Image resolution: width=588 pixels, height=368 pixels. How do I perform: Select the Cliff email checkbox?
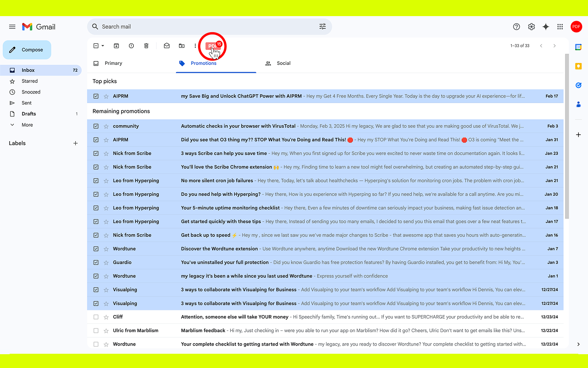96,316
